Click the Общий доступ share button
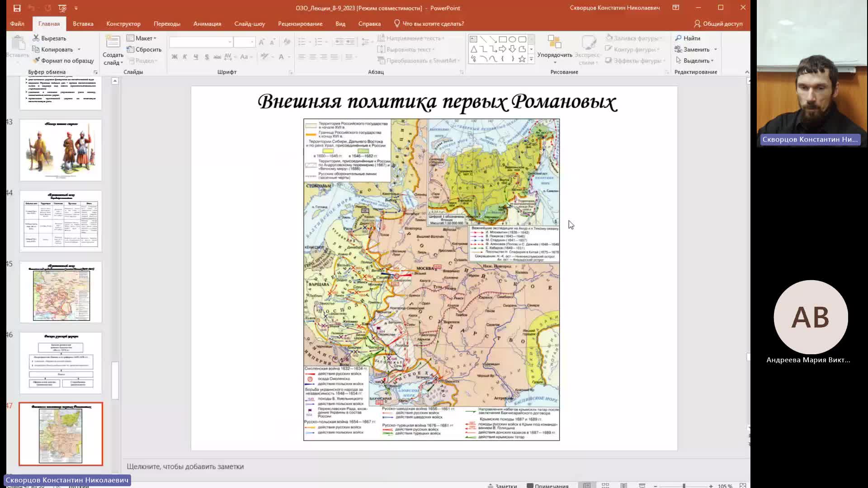868x488 pixels. 718,23
